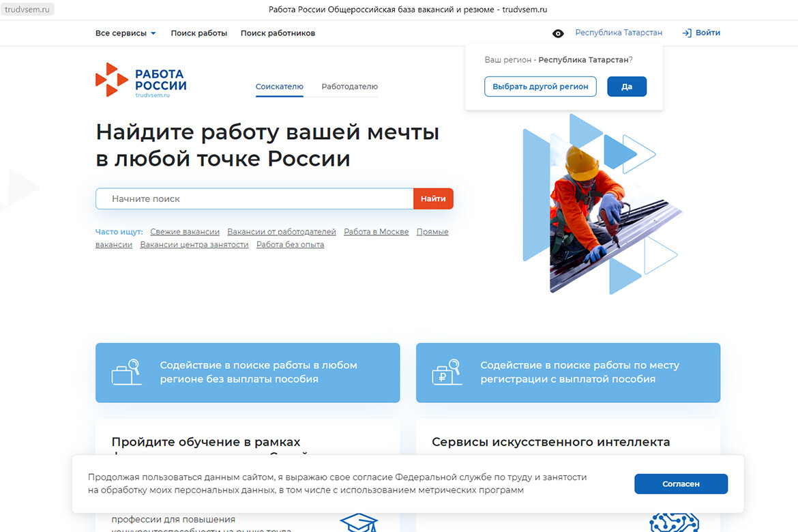Click the Работа России logo
This screenshot has height=532, width=798.
(x=141, y=80)
